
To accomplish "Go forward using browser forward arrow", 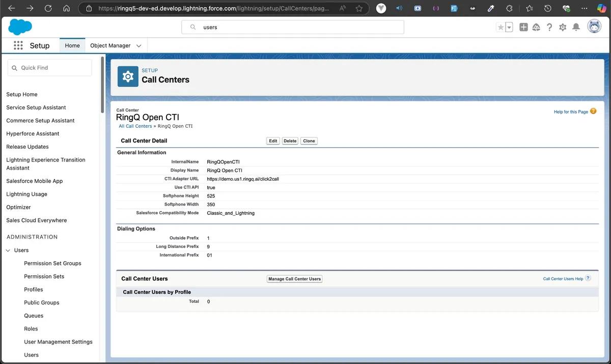I will tap(30, 8).
